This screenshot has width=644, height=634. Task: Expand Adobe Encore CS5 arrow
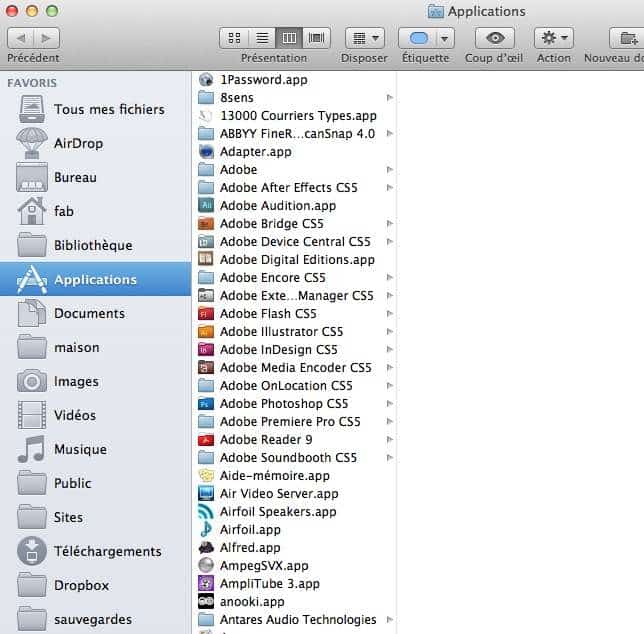389,278
